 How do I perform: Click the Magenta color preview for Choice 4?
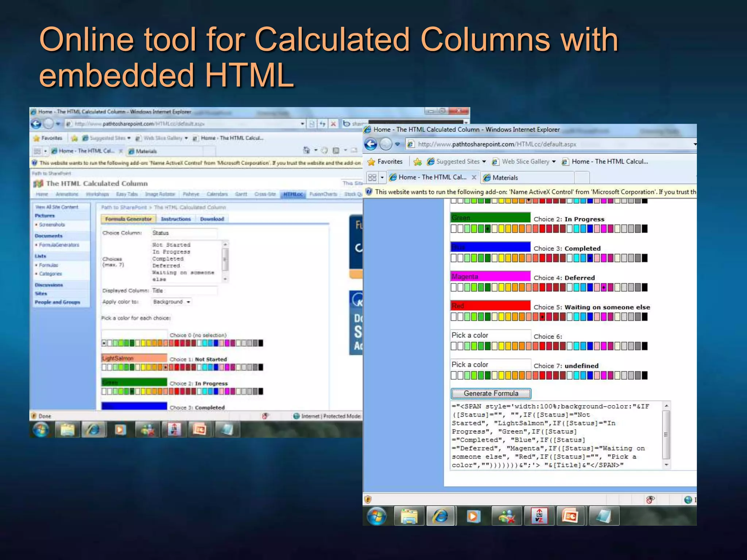[490, 276]
